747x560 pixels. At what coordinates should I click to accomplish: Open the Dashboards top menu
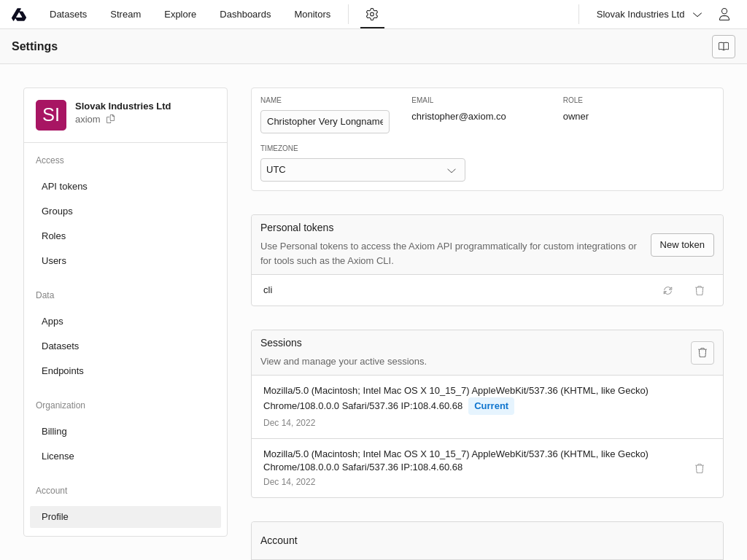(x=245, y=14)
